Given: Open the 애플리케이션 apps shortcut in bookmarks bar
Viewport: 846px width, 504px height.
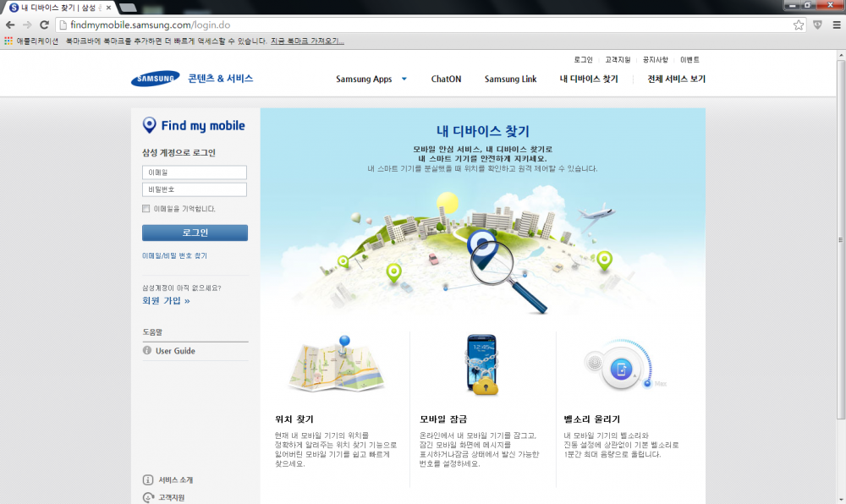Looking at the screenshot, I should (31, 41).
